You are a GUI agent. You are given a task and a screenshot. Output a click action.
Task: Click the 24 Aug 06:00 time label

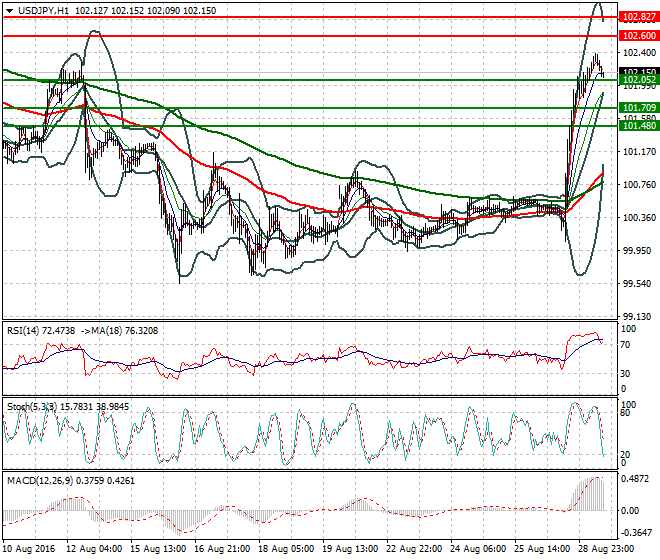click(479, 549)
